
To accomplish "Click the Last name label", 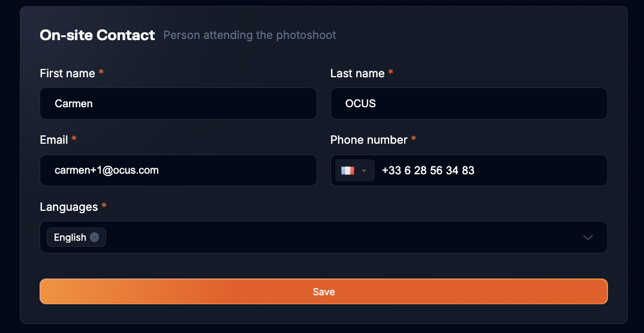I will tap(357, 73).
